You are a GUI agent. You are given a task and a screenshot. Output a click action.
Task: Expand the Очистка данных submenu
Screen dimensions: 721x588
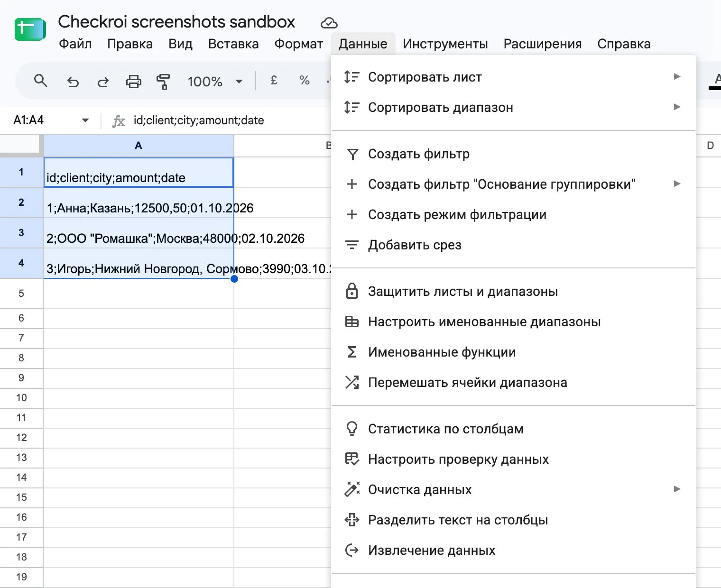[x=677, y=489]
